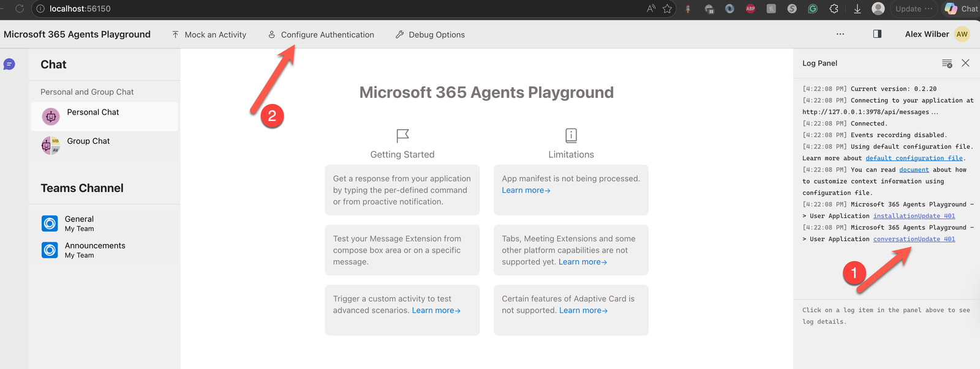Click the Copilot Chat button
This screenshot has width=980, height=369.
(962, 9)
